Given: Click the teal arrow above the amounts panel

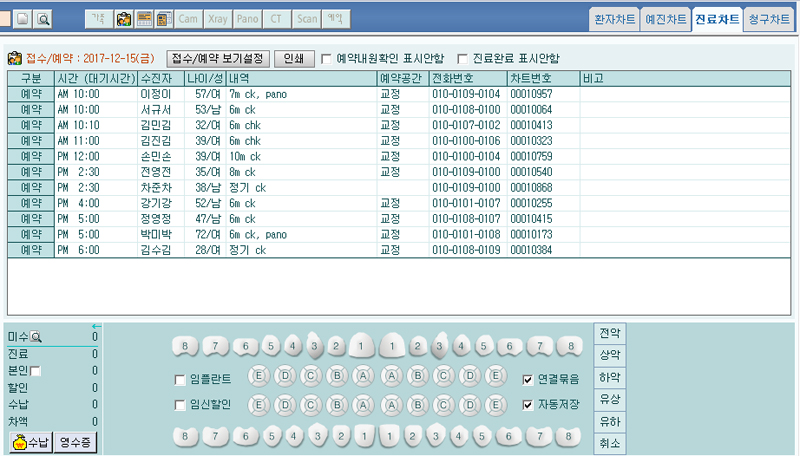Looking at the screenshot, I should (x=96, y=326).
